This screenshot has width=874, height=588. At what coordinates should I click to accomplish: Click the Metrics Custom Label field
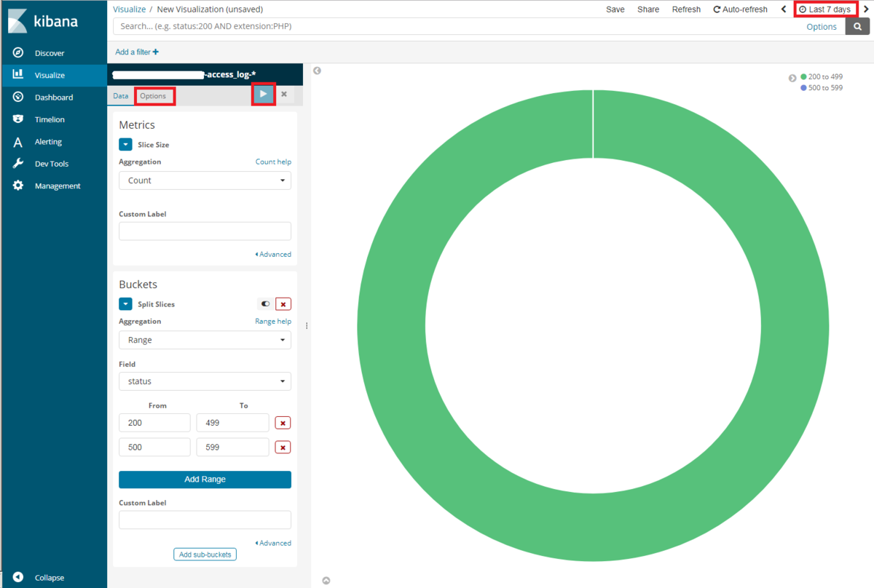coord(205,231)
